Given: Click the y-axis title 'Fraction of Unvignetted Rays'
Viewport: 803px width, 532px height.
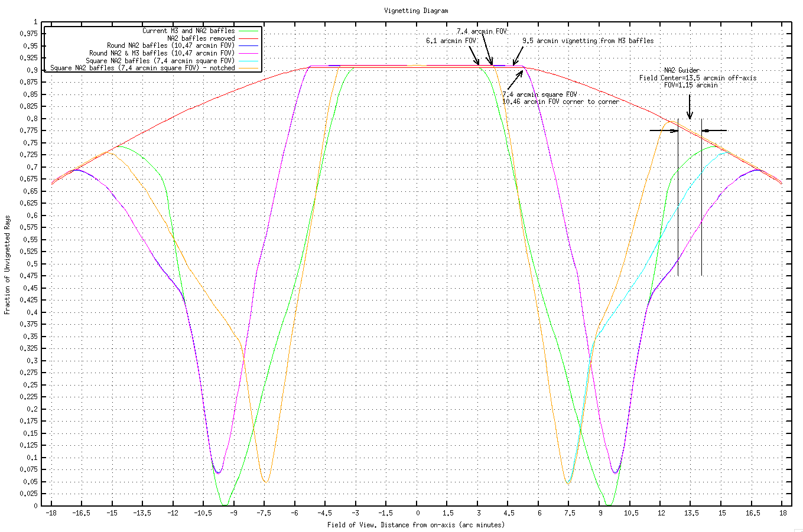Looking at the screenshot, I should 8,264.
